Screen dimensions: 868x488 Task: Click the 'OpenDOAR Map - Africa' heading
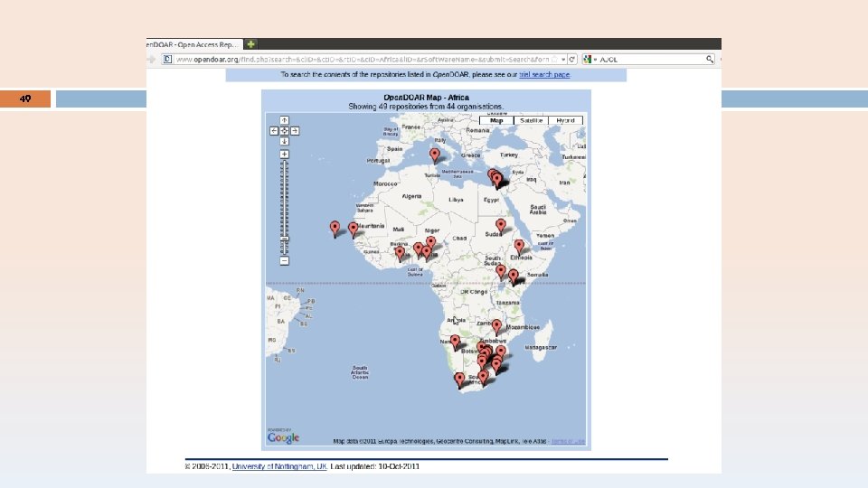tap(426, 98)
